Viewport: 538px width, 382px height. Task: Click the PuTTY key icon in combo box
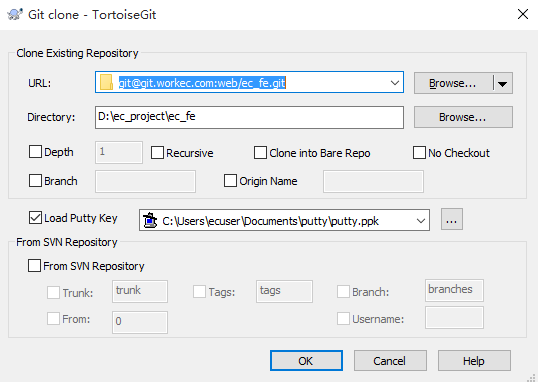click(x=150, y=220)
